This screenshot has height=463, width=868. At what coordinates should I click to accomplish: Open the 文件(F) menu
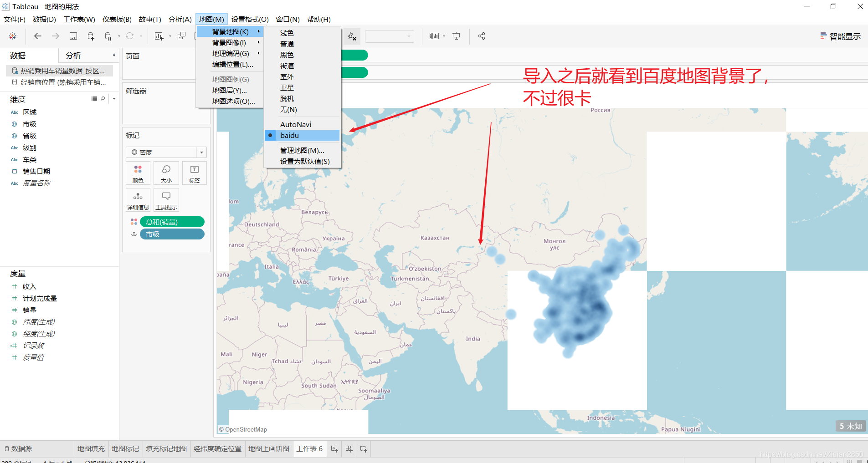(x=15, y=19)
